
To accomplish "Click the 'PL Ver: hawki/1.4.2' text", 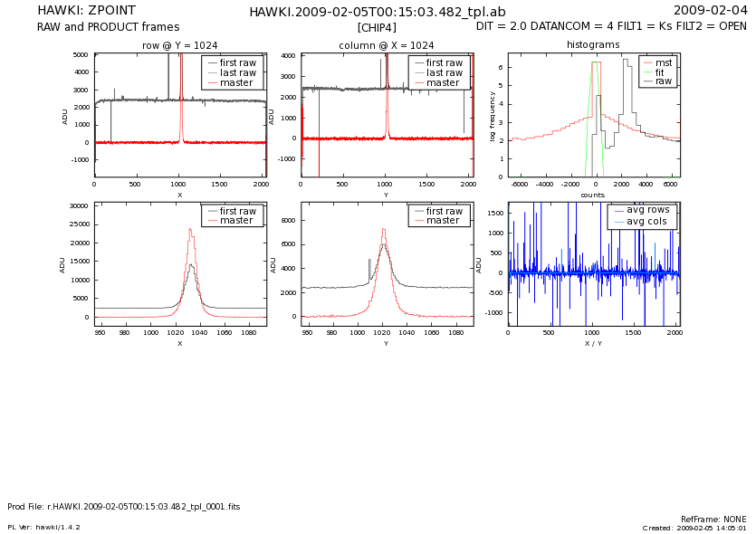I will pyautogui.click(x=43, y=527).
